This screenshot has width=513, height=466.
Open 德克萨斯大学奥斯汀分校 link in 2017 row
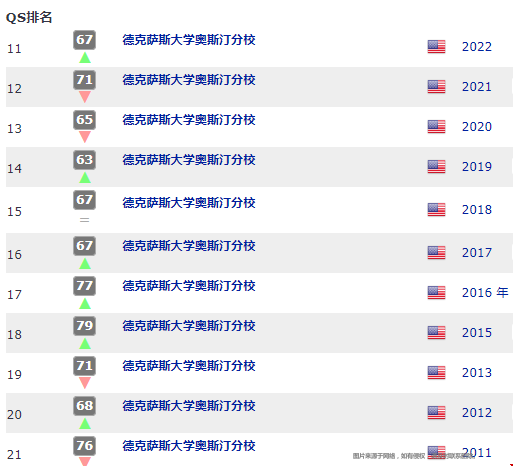[189, 246]
